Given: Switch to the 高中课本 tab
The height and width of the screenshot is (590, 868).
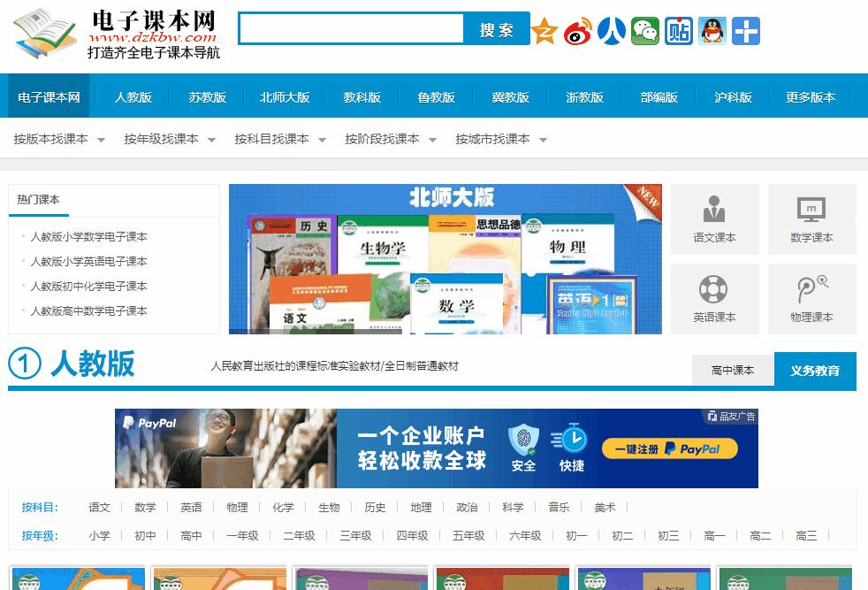Looking at the screenshot, I should click(733, 369).
